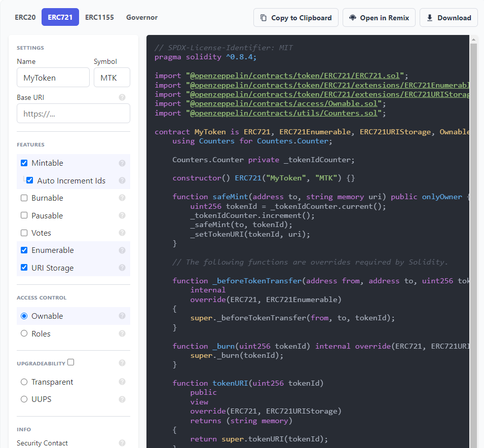Enable the Upgradeability checkbox

point(70,362)
